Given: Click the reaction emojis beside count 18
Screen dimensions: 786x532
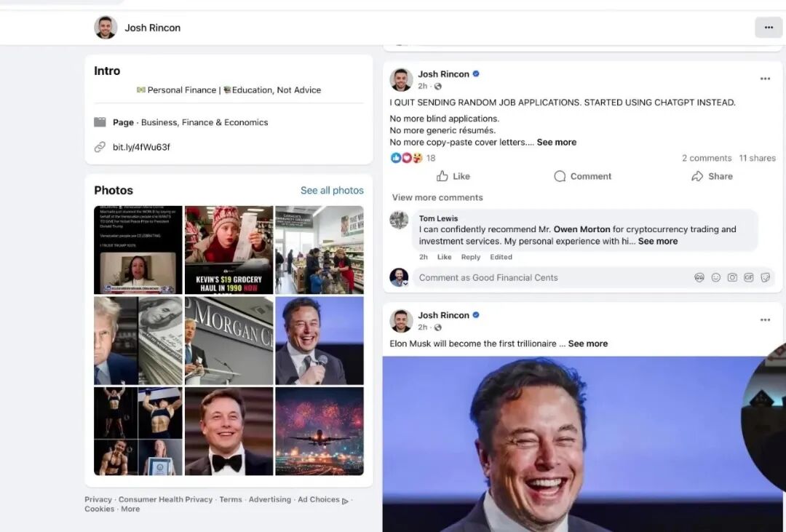Looking at the screenshot, I should pos(406,158).
